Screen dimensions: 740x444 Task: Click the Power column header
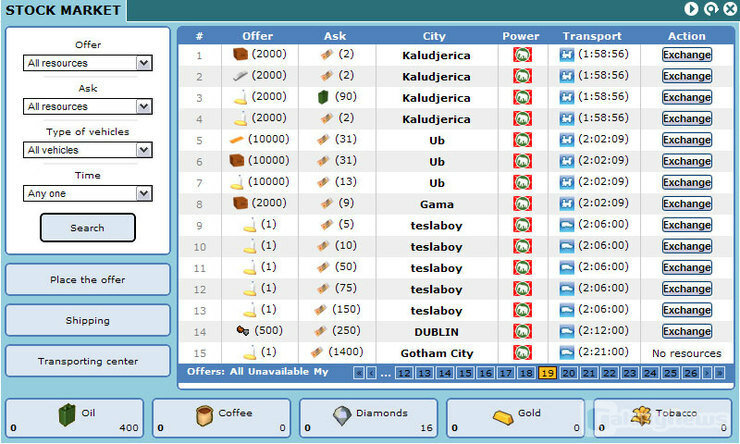(x=521, y=36)
